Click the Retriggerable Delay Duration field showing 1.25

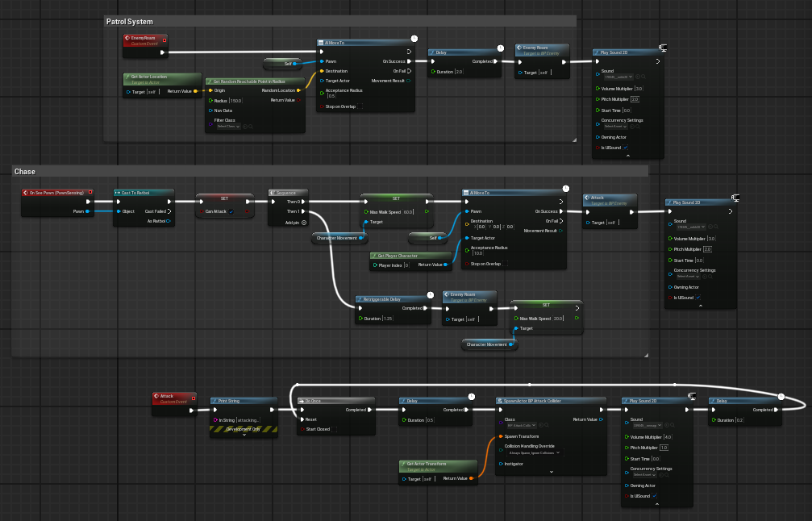point(387,319)
